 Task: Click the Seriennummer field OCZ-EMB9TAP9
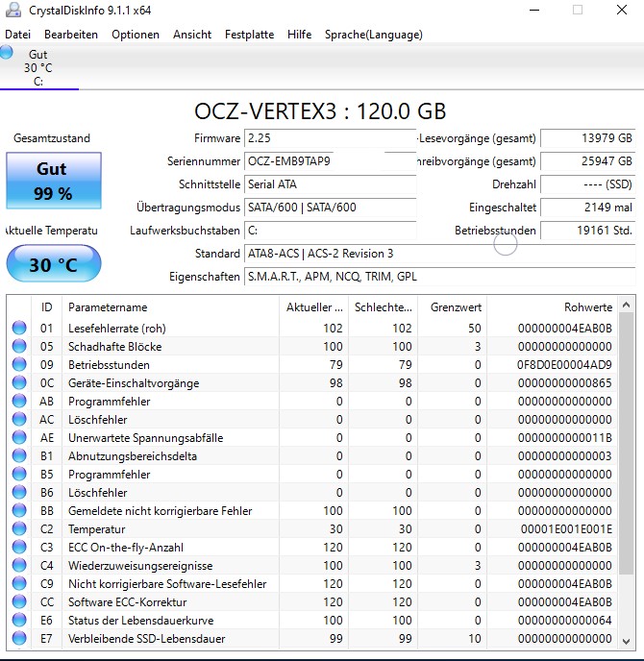point(331,161)
